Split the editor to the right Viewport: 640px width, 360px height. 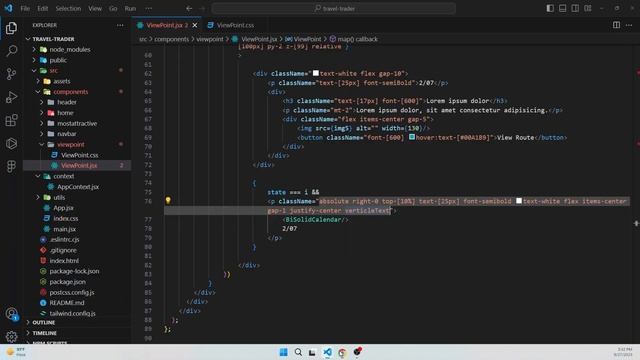coord(616,25)
